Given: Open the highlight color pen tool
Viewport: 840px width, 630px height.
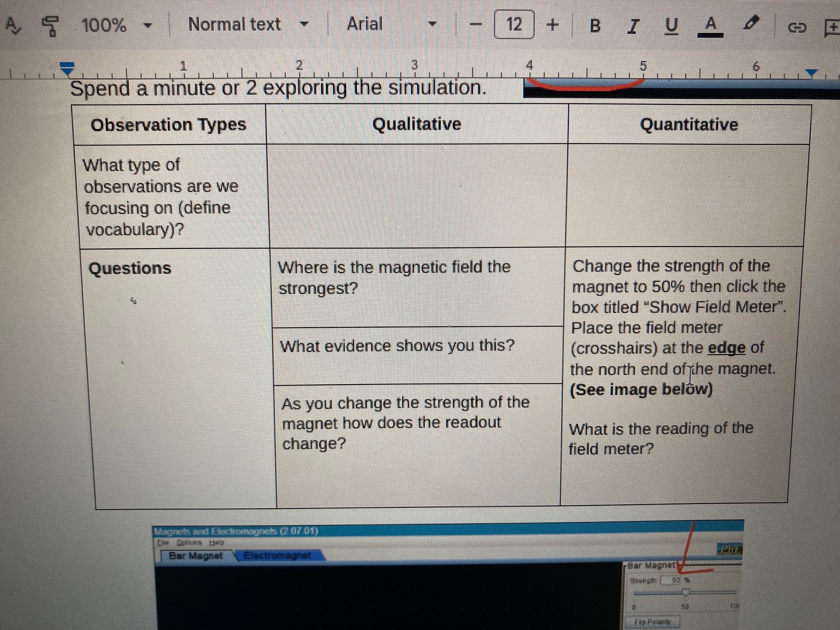Looking at the screenshot, I should pos(750,24).
